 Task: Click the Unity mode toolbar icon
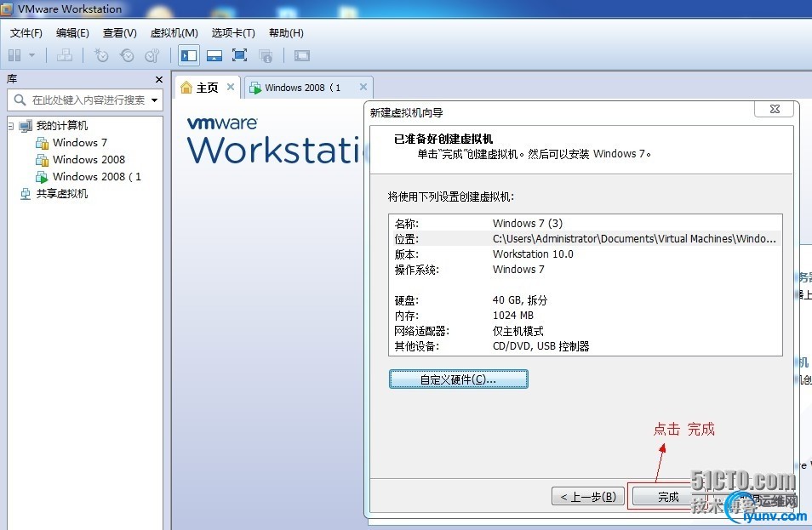point(266,55)
